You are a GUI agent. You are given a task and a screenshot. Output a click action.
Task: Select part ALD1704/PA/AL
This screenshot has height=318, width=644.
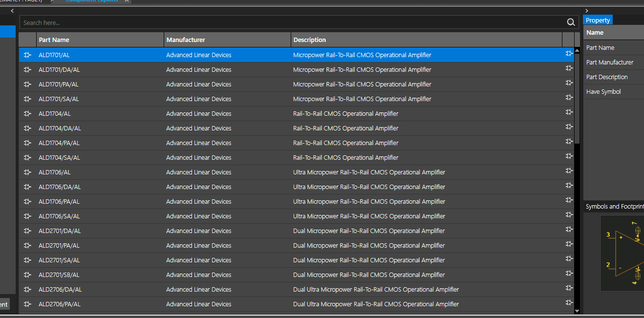(x=59, y=143)
